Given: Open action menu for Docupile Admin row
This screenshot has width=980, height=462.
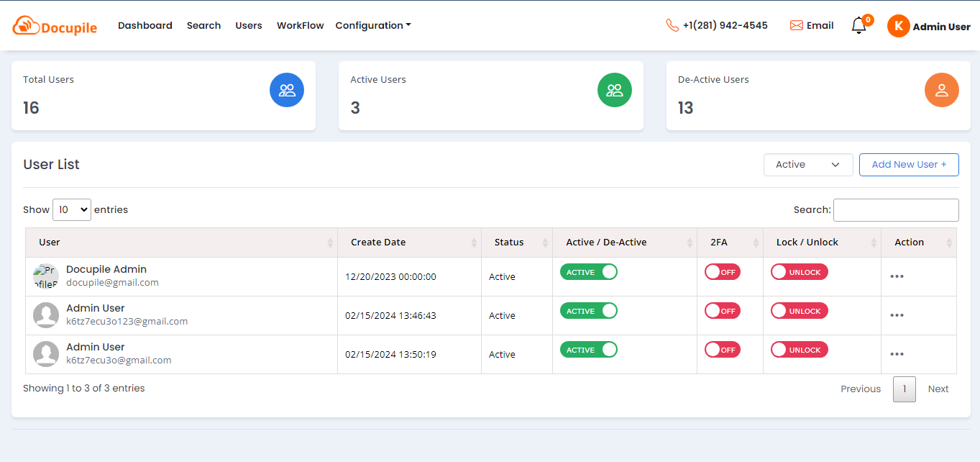Looking at the screenshot, I should coord(897,276).
